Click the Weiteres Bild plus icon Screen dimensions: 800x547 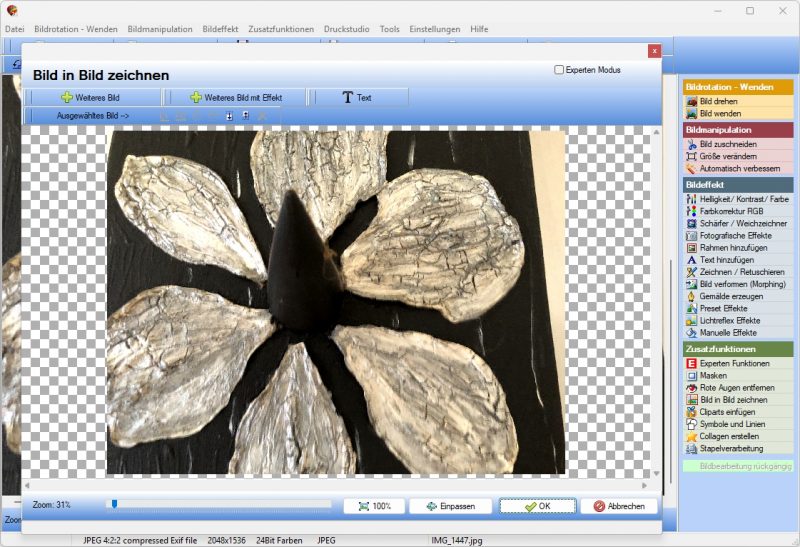tap(66, 97)
